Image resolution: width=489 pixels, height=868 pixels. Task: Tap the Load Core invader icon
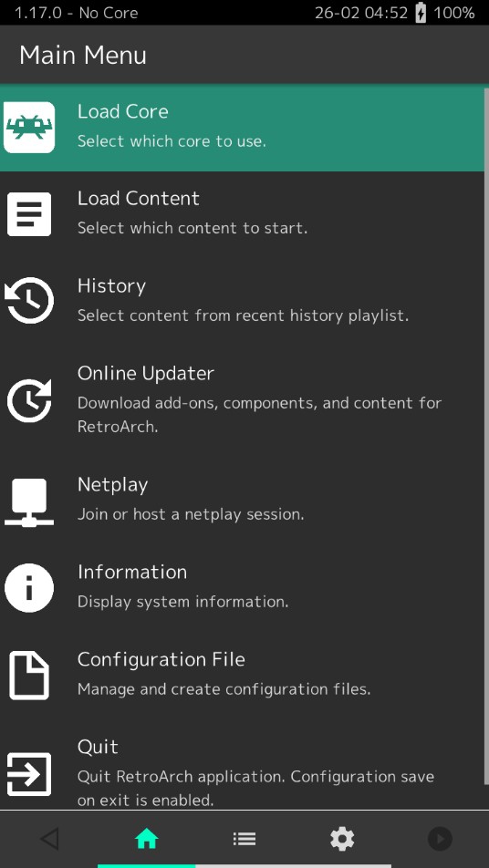point(29,128)
